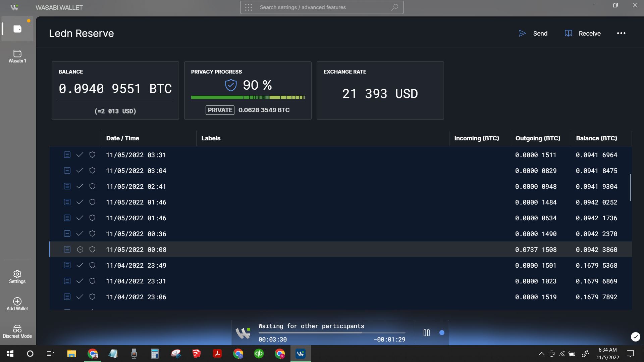The image size is (644, 362).
Task: Click coinjoin shield icon on 00:36 transaction
Action: click(x=92, y=234)
